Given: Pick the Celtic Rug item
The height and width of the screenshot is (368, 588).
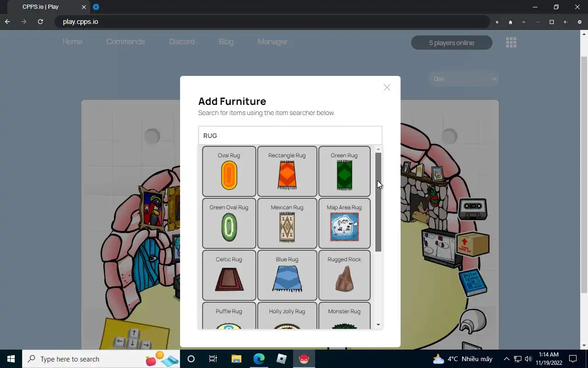Looking at the screenshot, I should pos(229,275).
